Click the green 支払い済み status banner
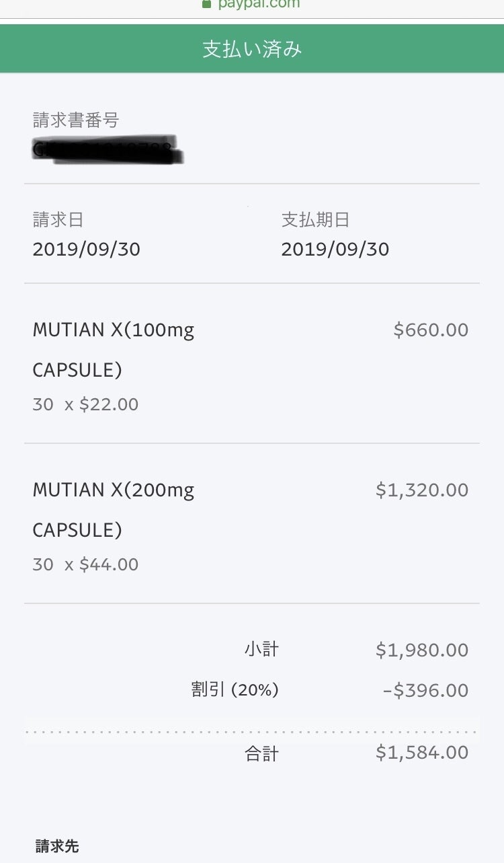 252,49
